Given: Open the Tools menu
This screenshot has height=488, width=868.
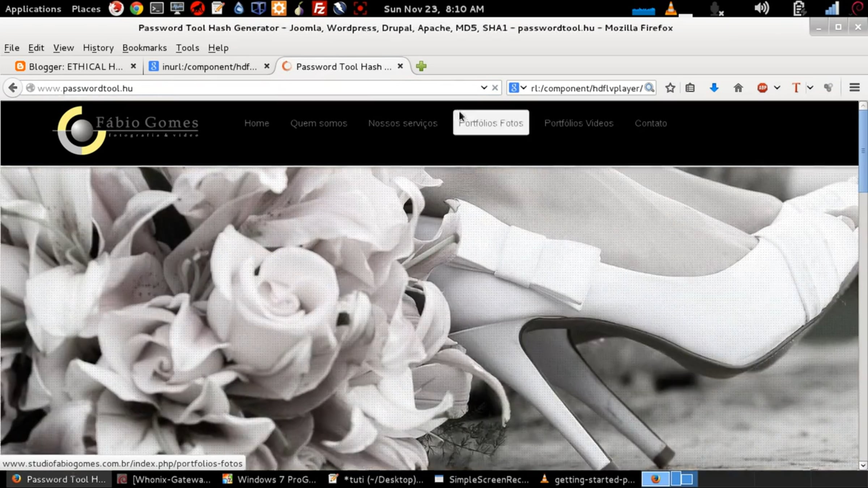Looking at the screenshot, I should click(187, 48).
